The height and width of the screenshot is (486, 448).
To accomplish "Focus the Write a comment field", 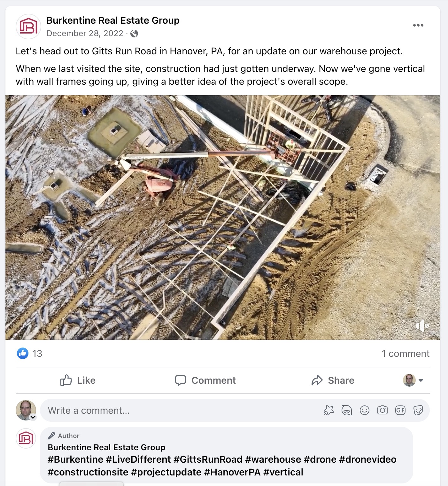I will pos(182,410).
